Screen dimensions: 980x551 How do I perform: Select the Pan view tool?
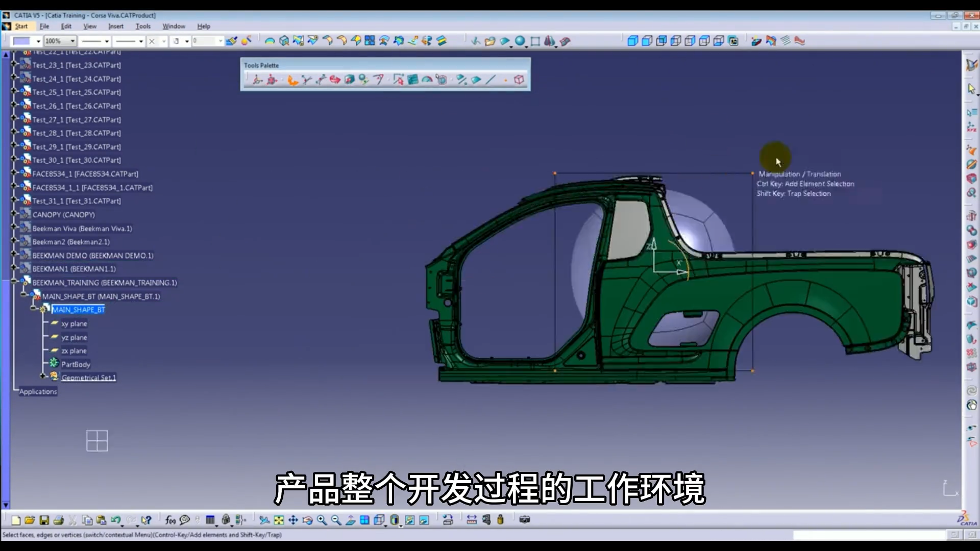pos(293,520)
